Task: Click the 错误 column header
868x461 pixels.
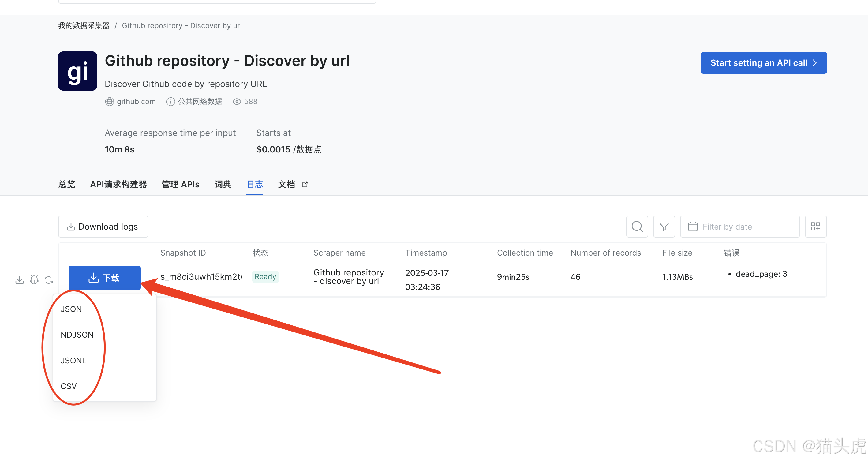Action: 731,253
